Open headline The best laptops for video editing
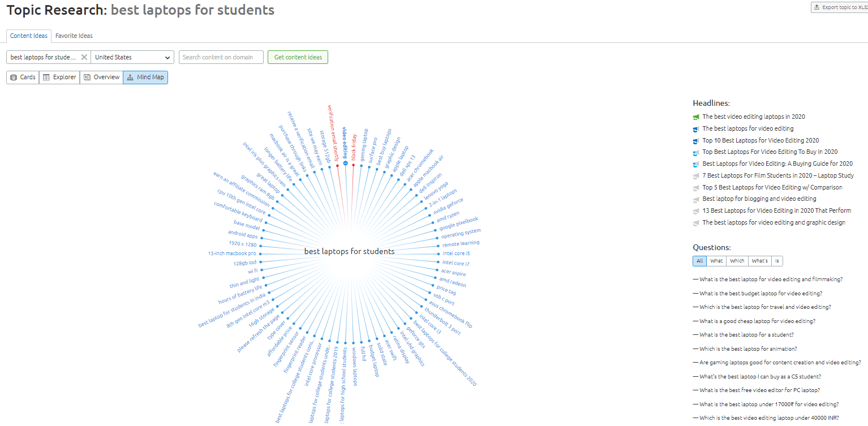 tap(747, 128)
